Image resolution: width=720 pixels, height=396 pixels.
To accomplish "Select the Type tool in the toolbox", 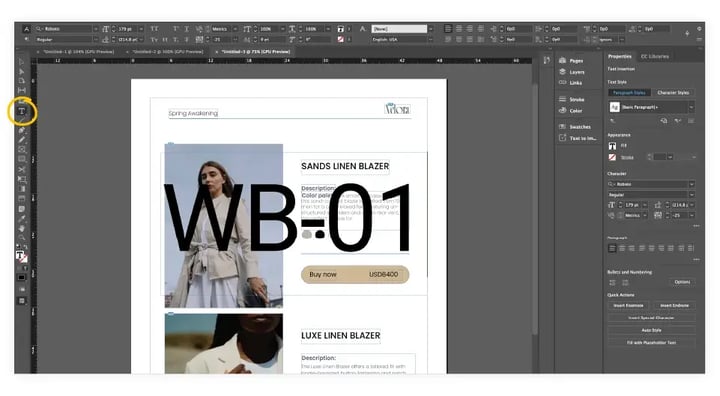I will click(x=22, y=111).
